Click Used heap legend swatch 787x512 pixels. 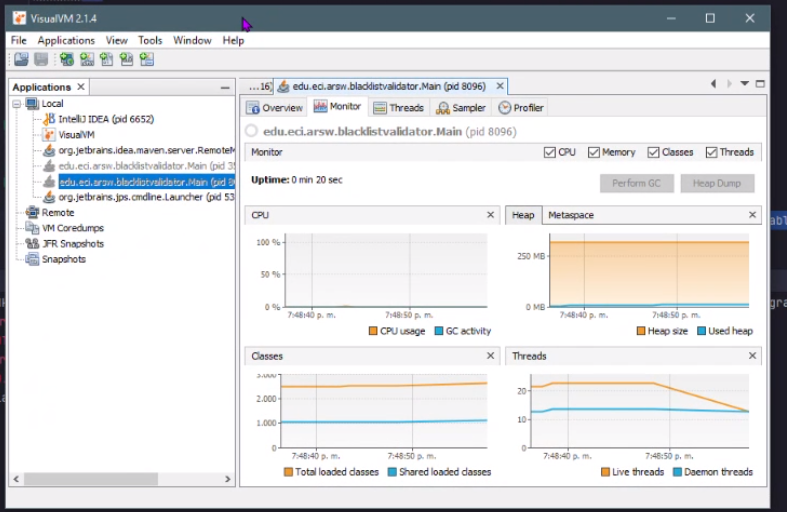point(701,331)
